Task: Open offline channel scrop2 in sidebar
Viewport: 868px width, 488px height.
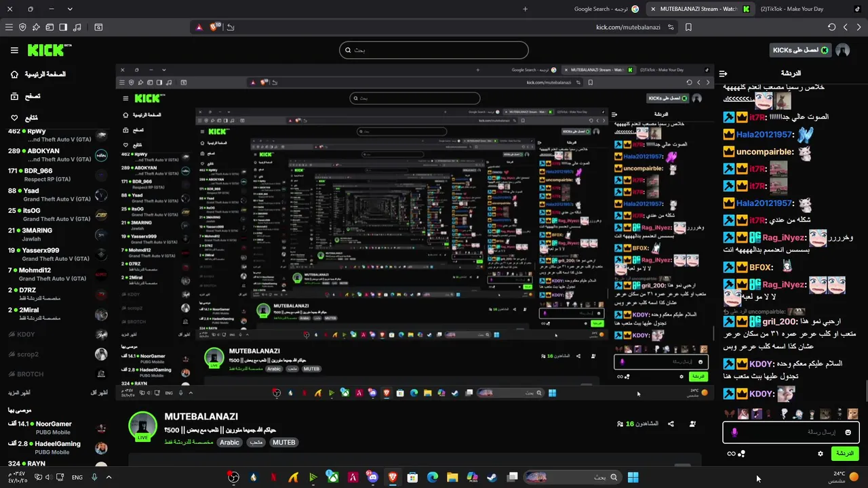Action: pos(57,354)
